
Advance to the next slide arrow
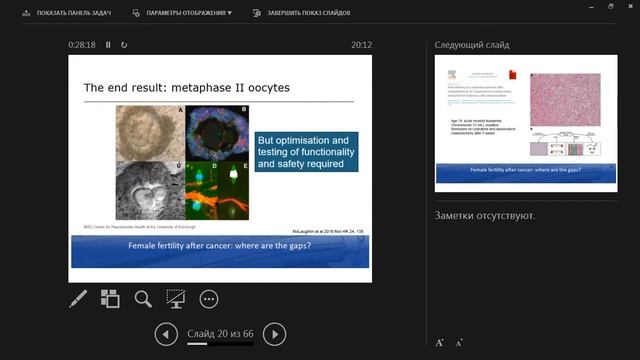[x=274, y=334]
